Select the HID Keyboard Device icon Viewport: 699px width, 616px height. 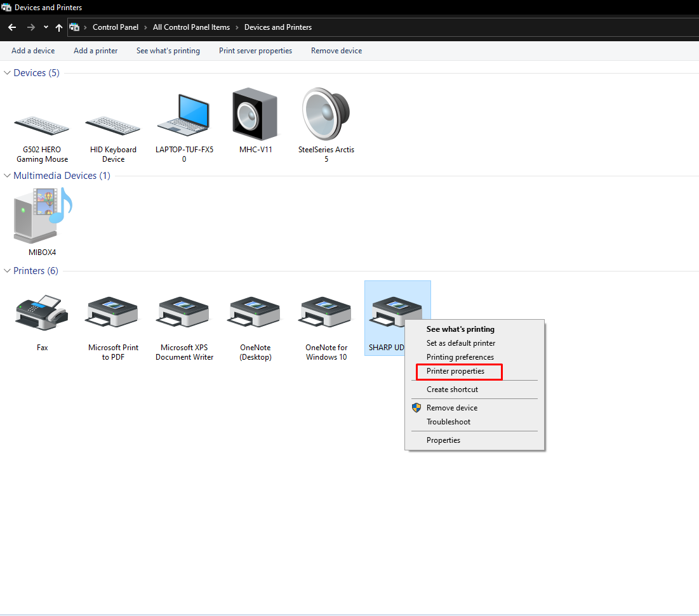(x=113, y=121)
